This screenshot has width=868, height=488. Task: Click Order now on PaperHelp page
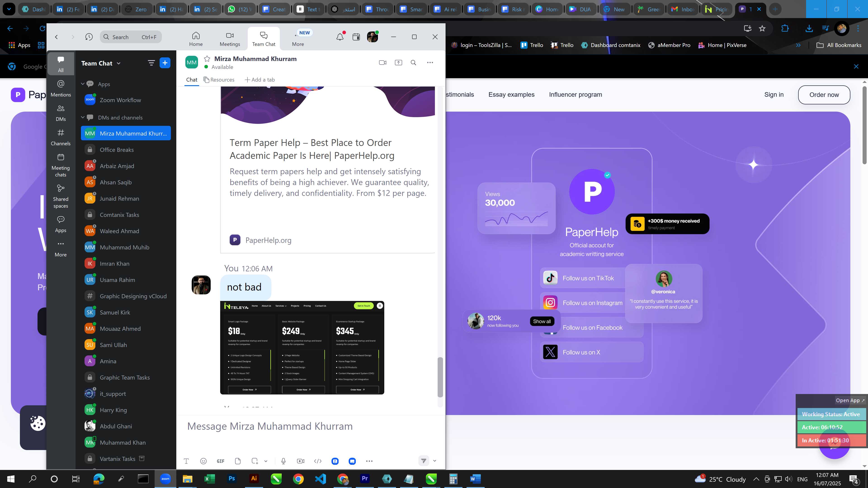(x=824, y=95)
